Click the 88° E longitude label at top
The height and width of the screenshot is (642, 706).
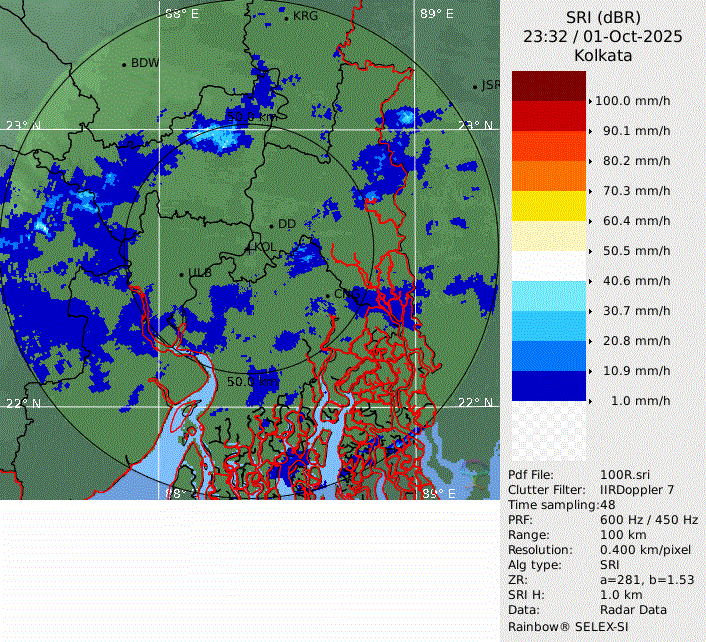point(181,14)
